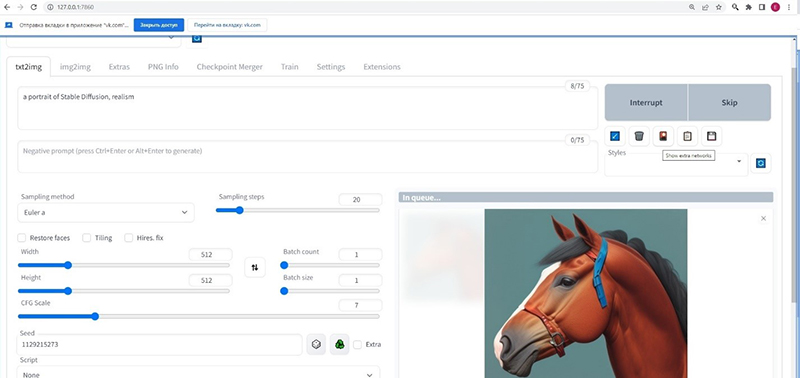Close the generated horse image preview
Viewport: 800px width, 378px height.
pos(763,218)
